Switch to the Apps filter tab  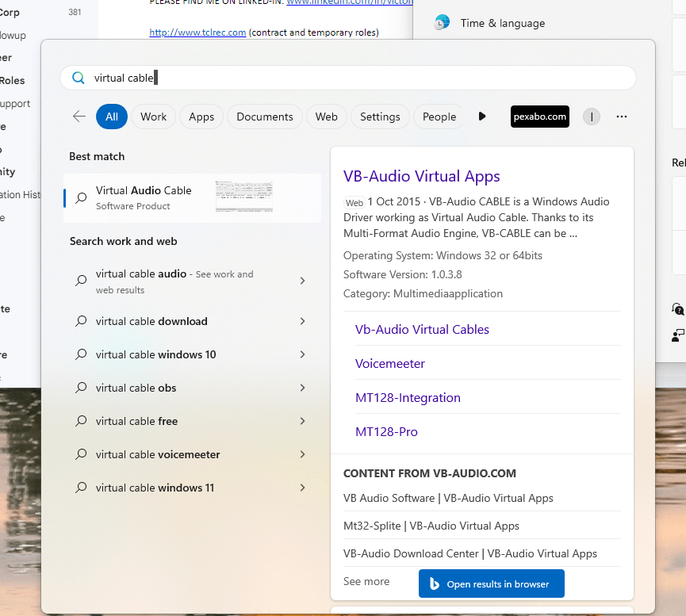tap(201, 117)
